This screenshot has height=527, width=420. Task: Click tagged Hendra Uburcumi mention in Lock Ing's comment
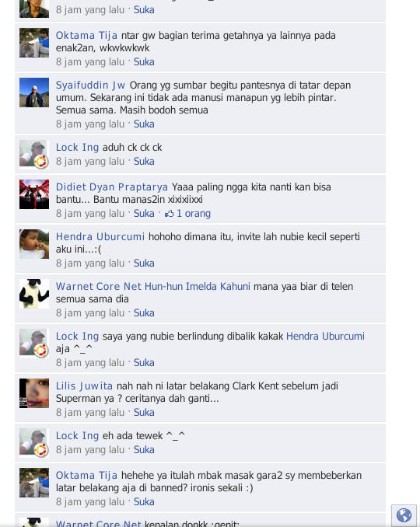click(x=325, y=336)
